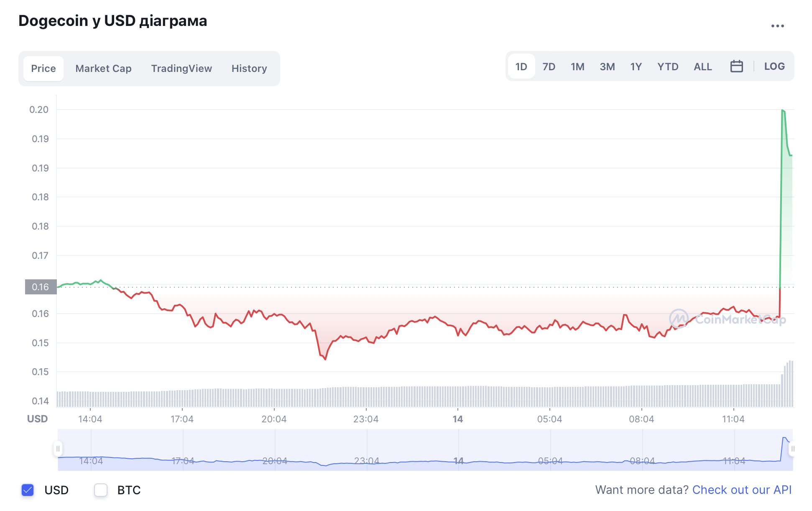
Task: Show ALL time price history
Action: [x=703, y=66]
